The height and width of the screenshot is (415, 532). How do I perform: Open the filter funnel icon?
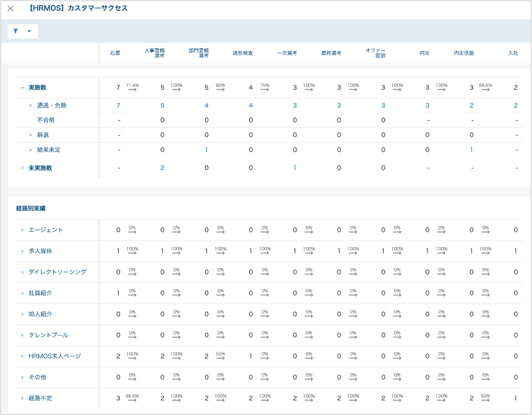(16, 31)
